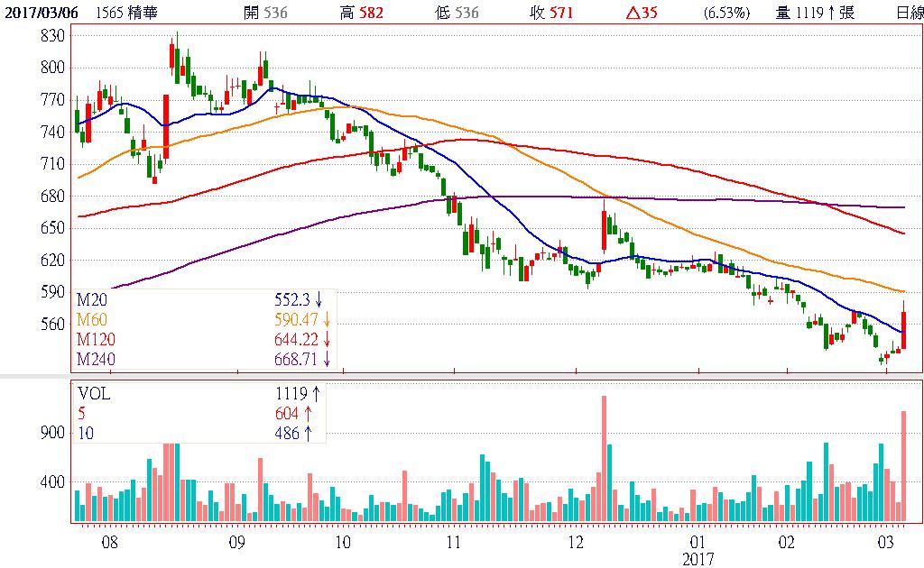Click the 830 price axis label

pyautogui.click(x=52, y=35)
